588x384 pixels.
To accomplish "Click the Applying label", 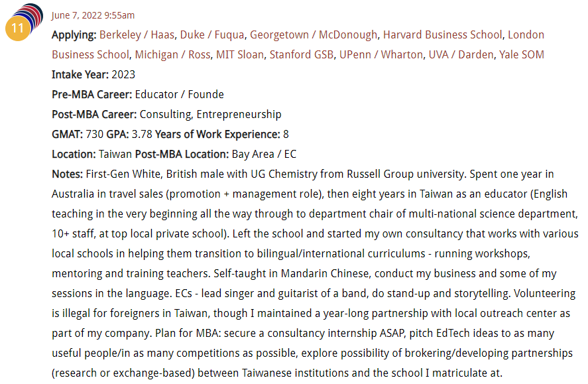I will pos(74,35).
